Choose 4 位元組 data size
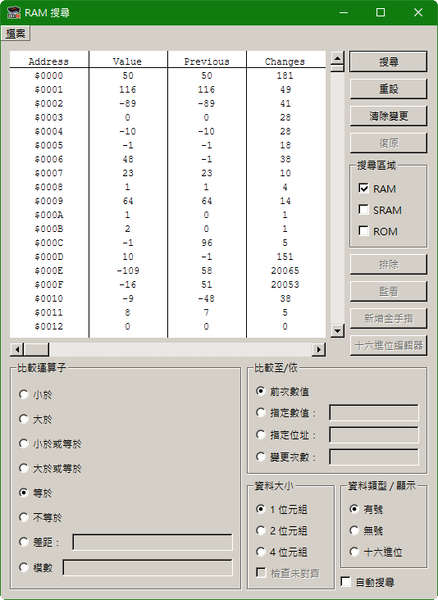Screen dimensions: 438x600 click(x=261, y=552)
